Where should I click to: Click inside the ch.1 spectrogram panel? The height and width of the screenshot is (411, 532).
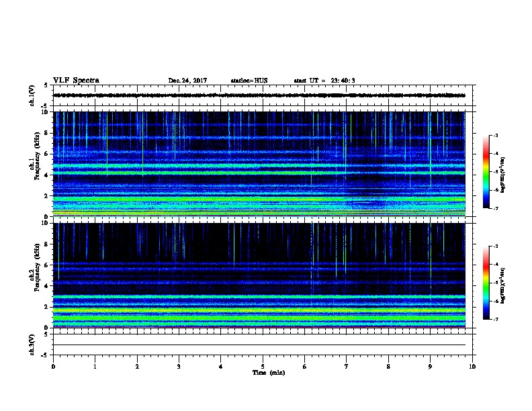click(259, 164)
